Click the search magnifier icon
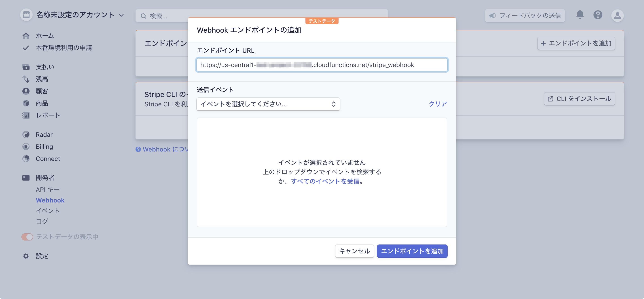 (144, 16)
